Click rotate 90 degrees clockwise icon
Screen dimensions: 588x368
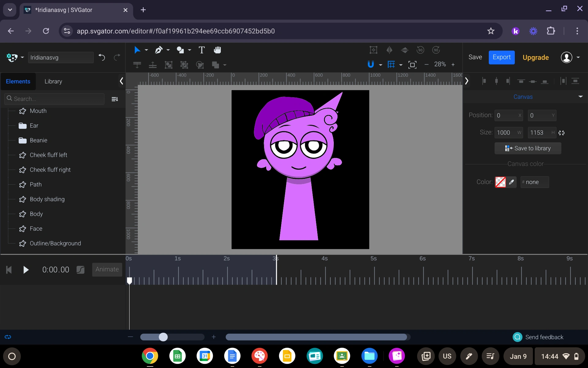coord(436,50)
